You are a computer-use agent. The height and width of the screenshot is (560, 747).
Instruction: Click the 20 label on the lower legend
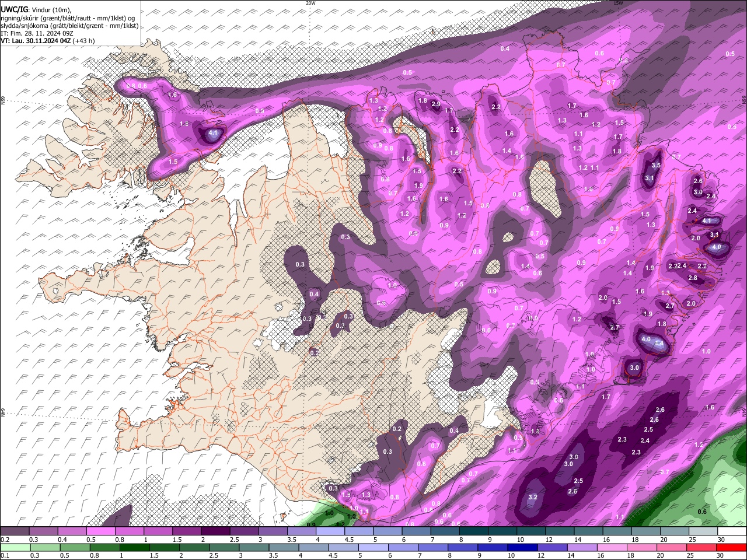click(x=661, y=556)
